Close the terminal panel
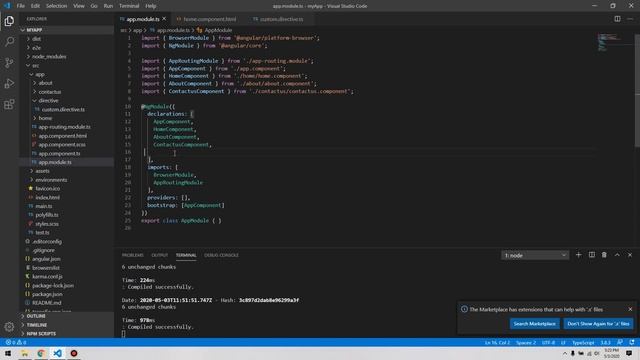The width and height of the screenshot is (640, 360). click(x=630, y=255)
